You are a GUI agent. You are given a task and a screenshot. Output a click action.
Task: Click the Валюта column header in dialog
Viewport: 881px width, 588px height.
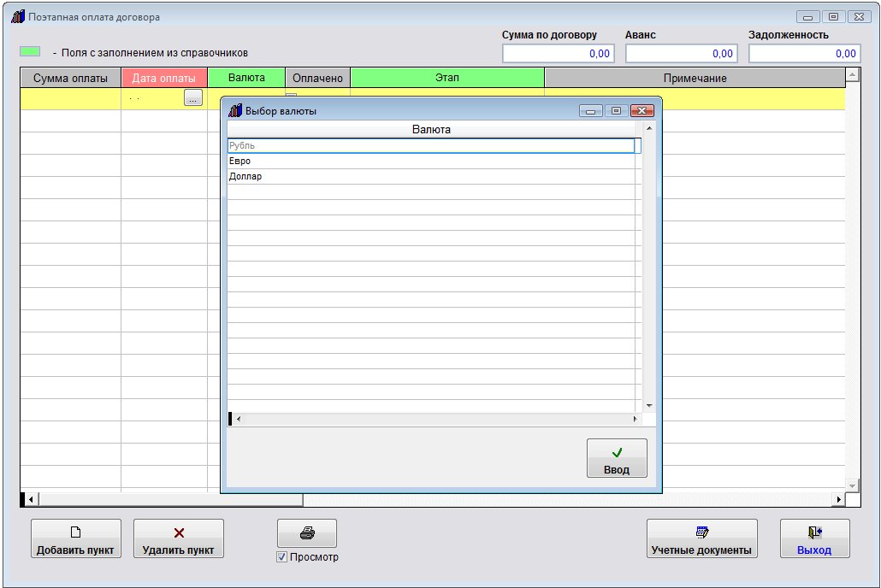coord(431,130)
